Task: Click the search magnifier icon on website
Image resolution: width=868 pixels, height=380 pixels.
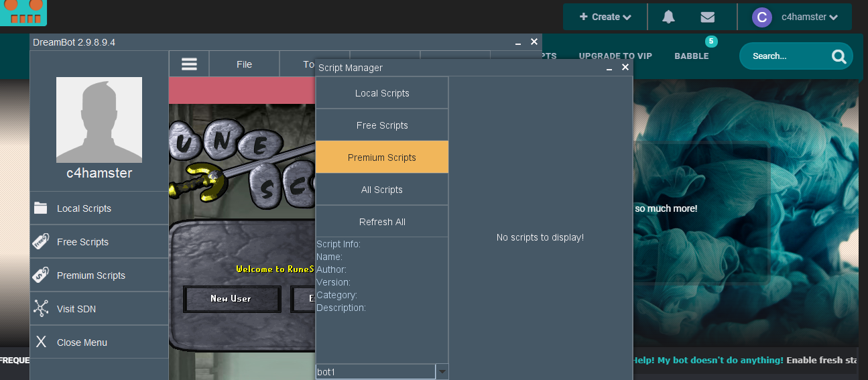Action: [839, 56]
